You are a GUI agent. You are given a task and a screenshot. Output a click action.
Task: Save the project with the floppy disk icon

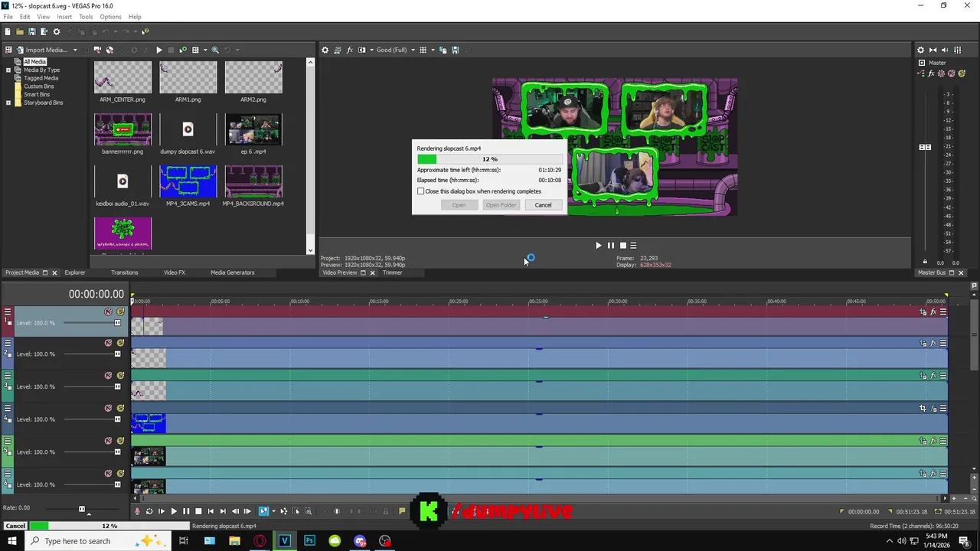click(x=32, y=31)
